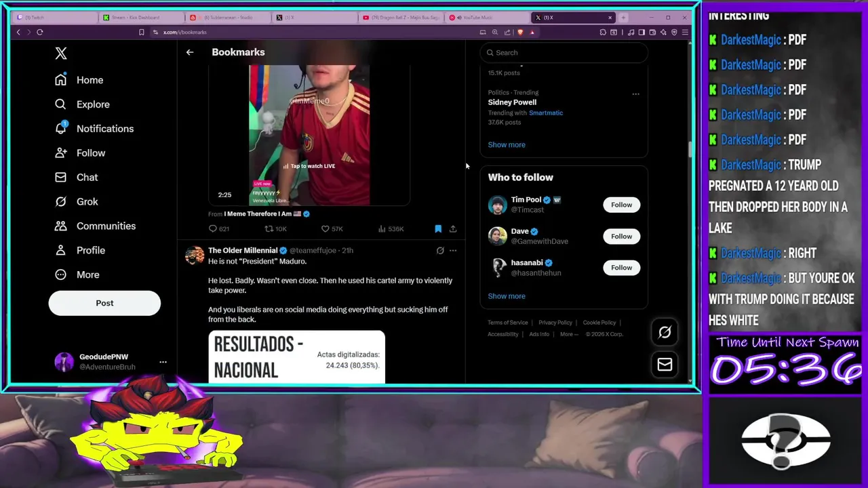Reload the page with the refresh button
Image resolution: width=868 pixels, height=488 pixels.
pyautogui.click(x=40, y=33)
